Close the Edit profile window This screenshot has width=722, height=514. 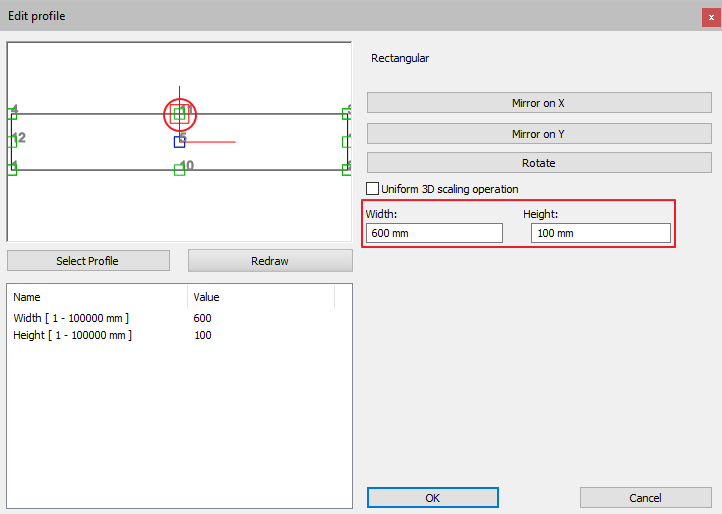711,17
